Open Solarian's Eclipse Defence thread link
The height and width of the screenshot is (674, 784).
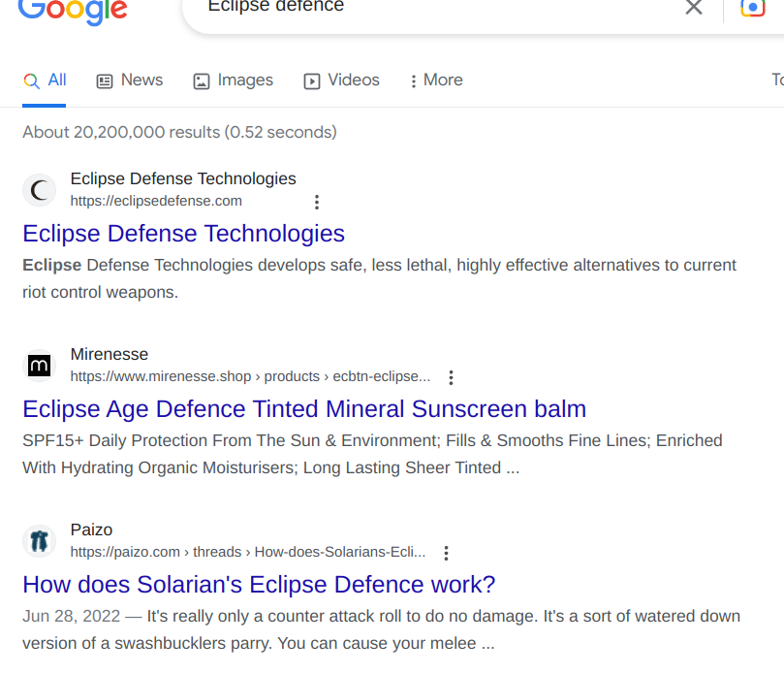coord(259,585)
